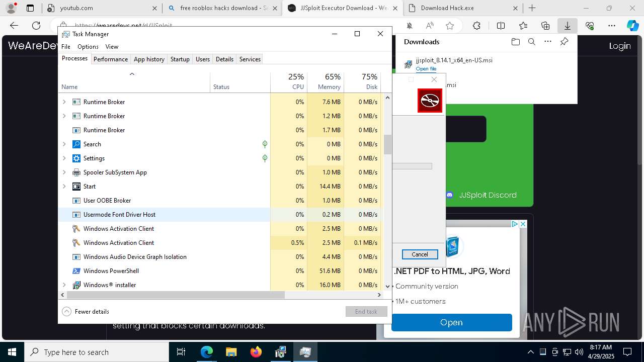Open File Explorer from the taskbar

(231, 352)
